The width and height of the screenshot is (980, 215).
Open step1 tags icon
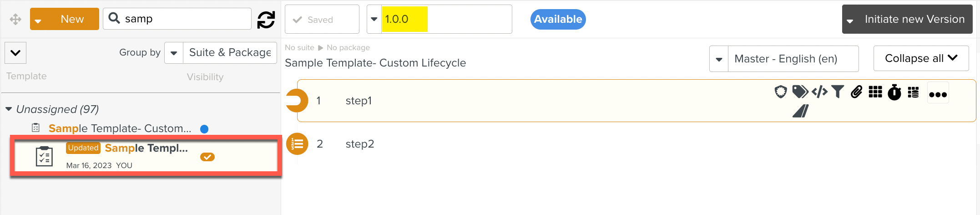pyautogui.click(x=799, y=92)
